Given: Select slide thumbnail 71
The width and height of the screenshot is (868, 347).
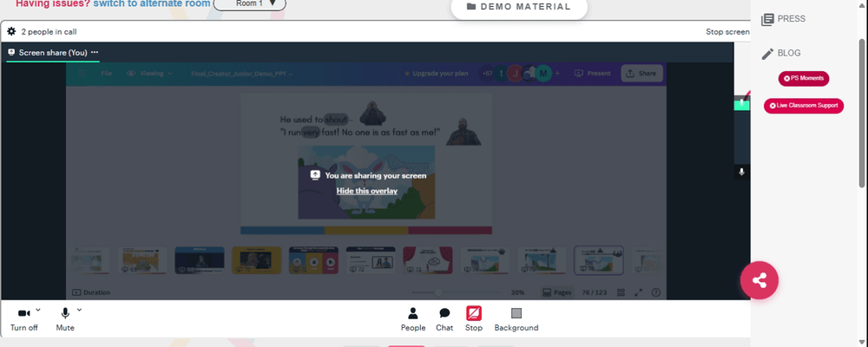Looking at the screenshot, I should [313, 260].
